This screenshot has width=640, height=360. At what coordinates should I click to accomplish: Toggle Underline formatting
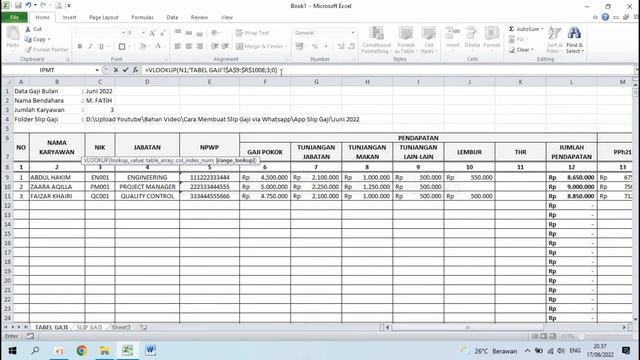pyautogui.click(x=101, y=47)
